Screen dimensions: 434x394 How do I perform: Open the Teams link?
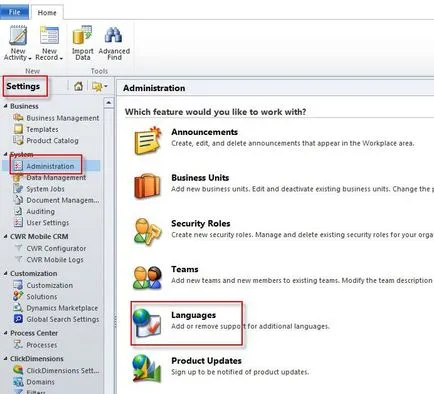[x=185, y=269]
